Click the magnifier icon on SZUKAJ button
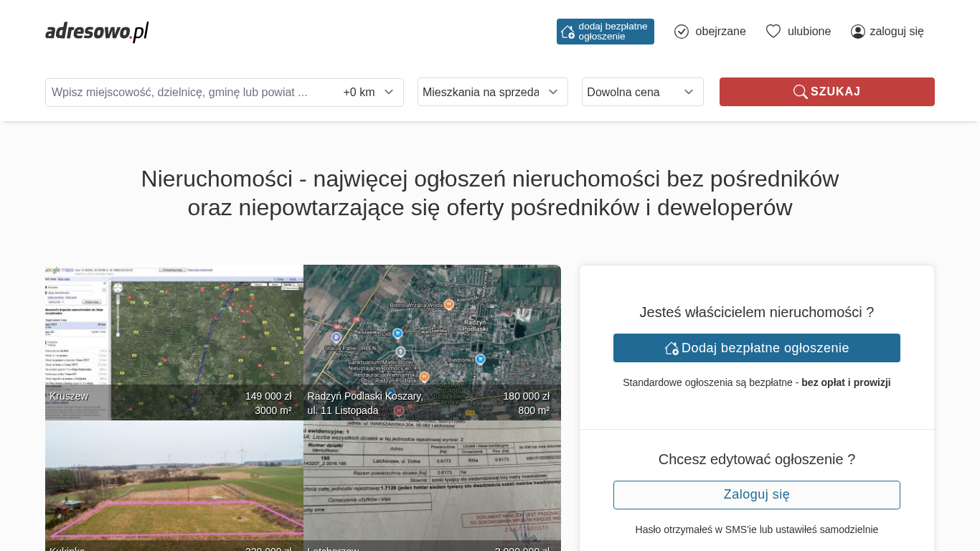 pyautogui.click(x=800, y=92)
